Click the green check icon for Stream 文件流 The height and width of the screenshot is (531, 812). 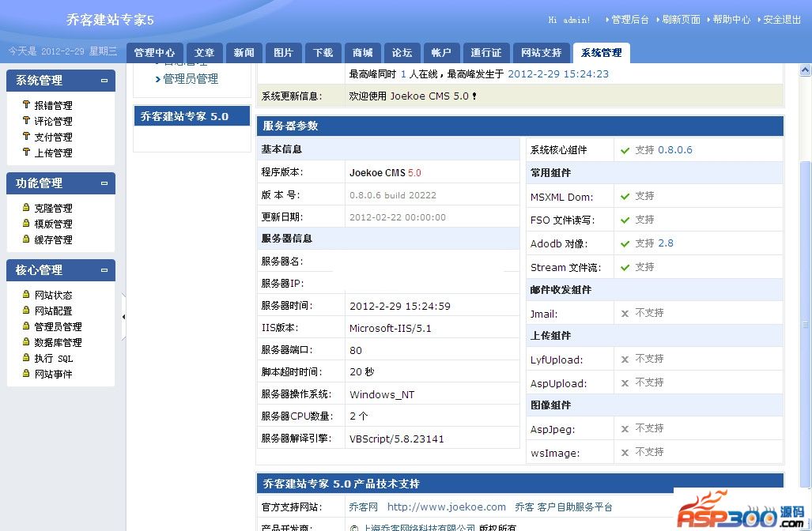pos(625,268)
